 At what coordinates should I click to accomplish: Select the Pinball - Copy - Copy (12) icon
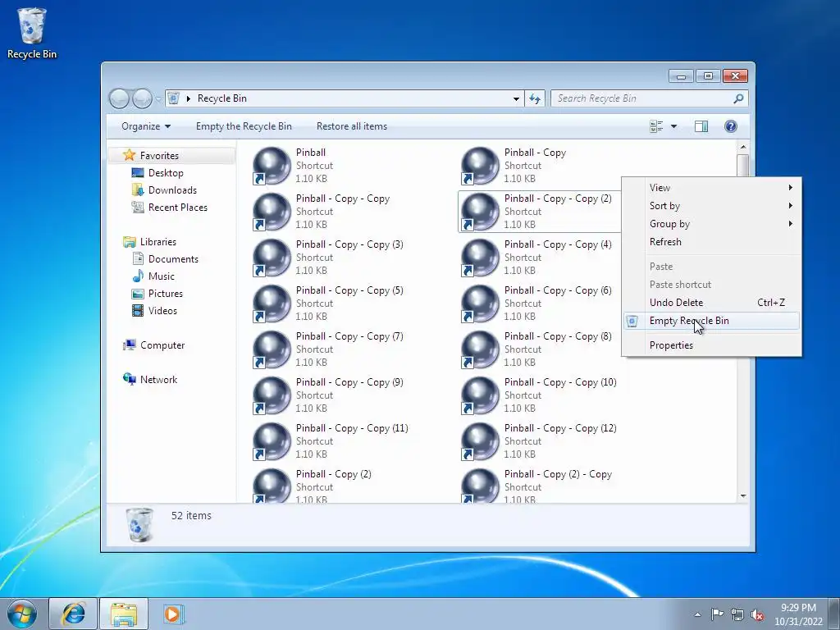tap(480, 441)
